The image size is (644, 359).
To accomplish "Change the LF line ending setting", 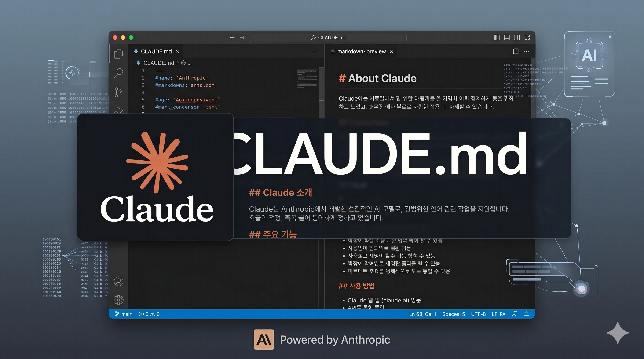I will click(x=494, y=314).
